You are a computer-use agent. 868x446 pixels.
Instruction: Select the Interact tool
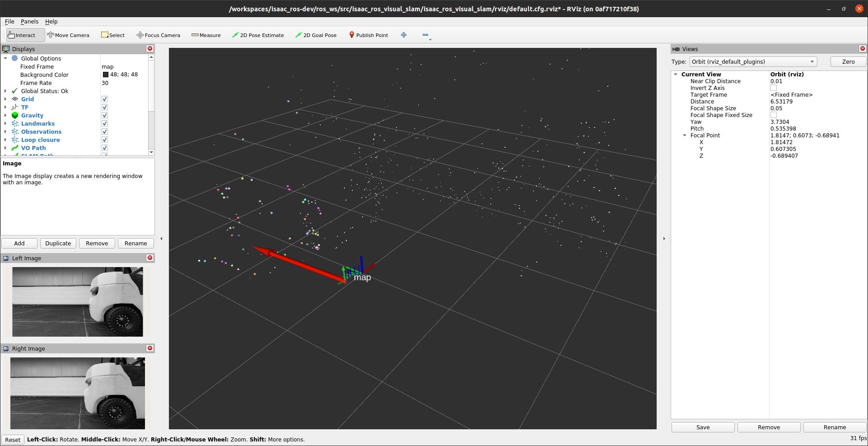(22, 35)
